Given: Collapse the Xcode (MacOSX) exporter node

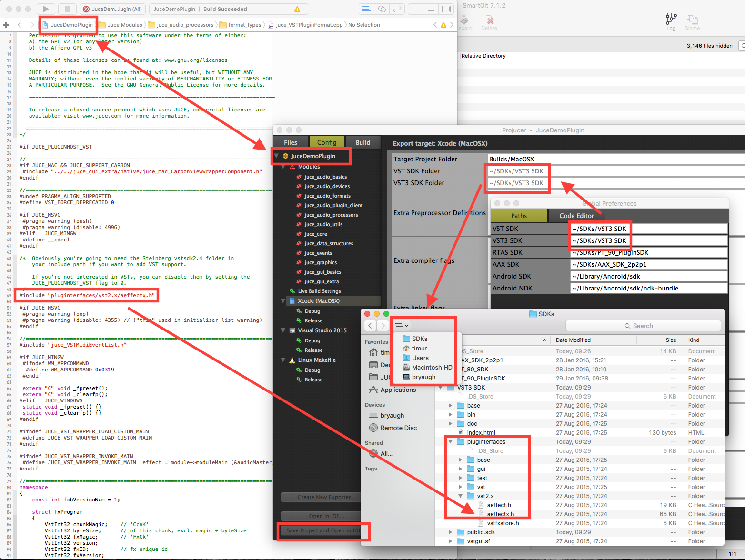Looking at the screenshot, I should pyautogui.click(x=283, y=301).
